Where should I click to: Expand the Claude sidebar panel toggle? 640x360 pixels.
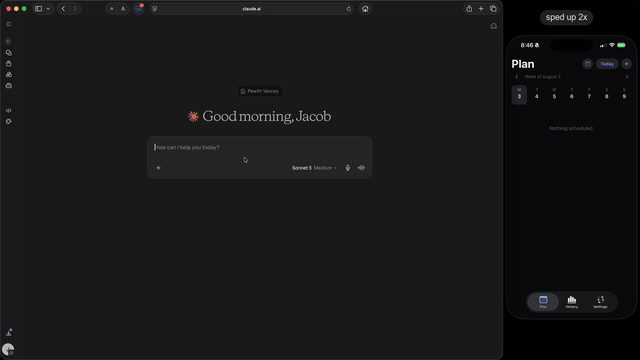click(x=9, y=24)
